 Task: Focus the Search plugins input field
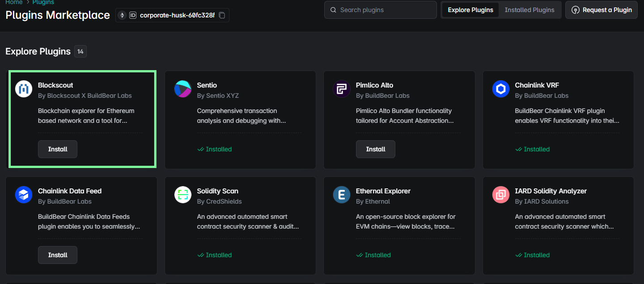coord(385,10)
